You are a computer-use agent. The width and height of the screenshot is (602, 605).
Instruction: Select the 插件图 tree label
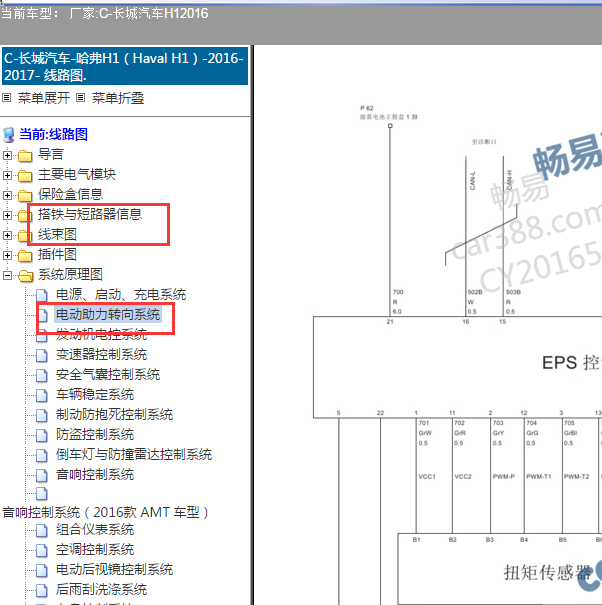(57, 254)
